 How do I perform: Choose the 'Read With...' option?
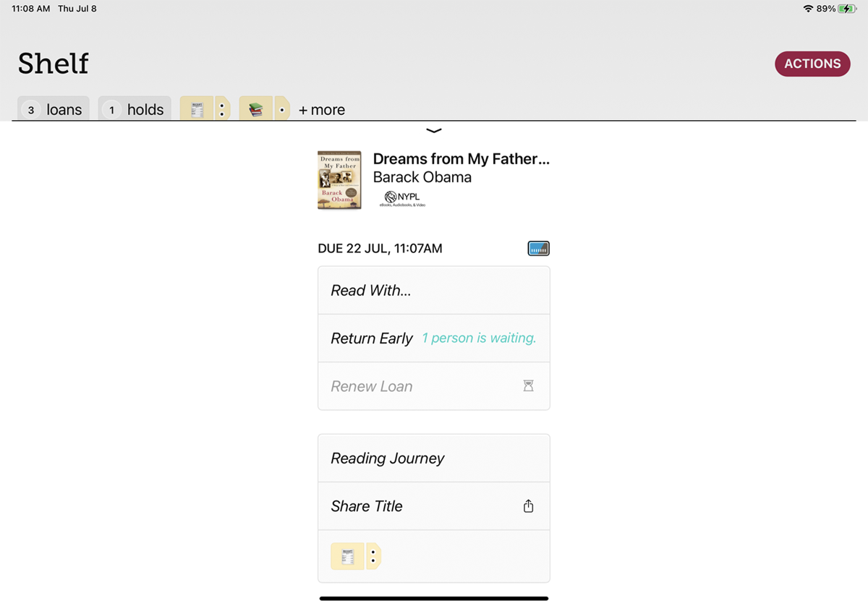434,290
